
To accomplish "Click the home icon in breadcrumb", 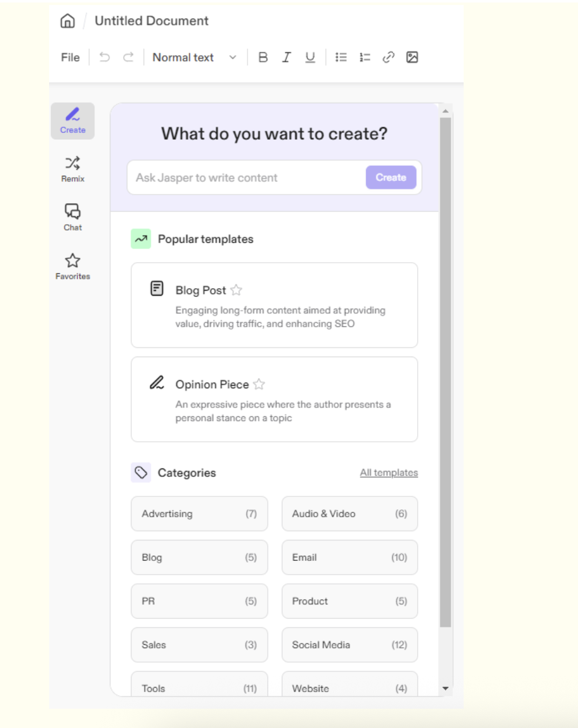I will pos(67,21).
